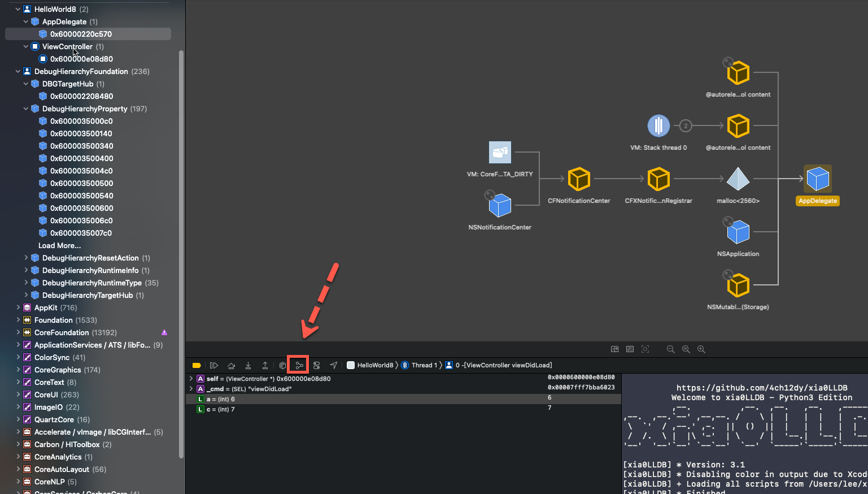The image size is (868, 494).
Task: Collapse the AppDelegate class row
Action: click(26, 21)
